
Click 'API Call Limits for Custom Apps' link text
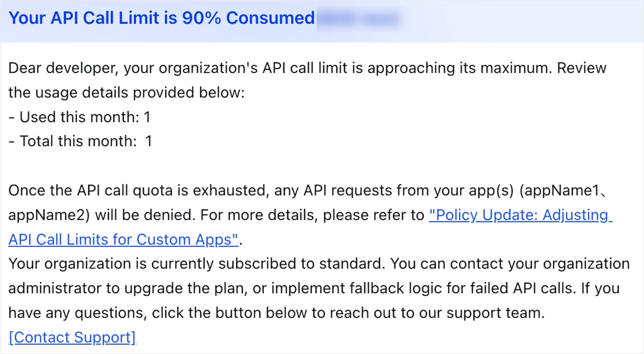tap(123, 240)
